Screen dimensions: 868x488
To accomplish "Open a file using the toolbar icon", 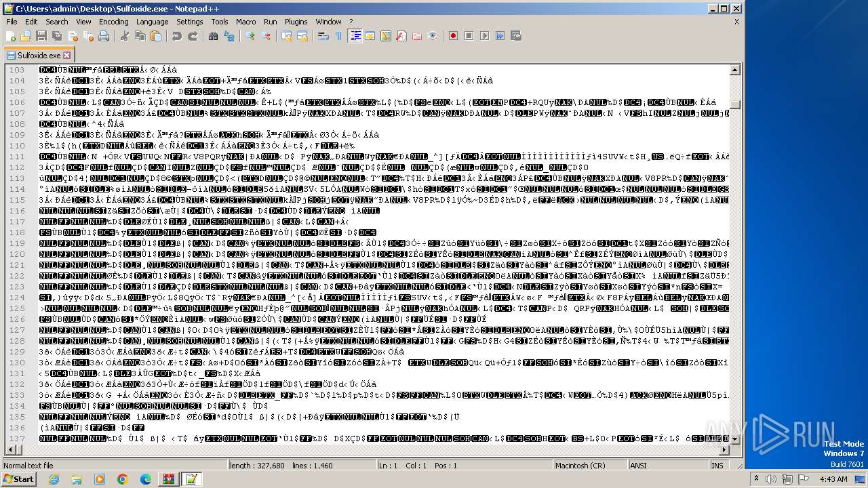I will pyautogui.click(x=26, y=36).
